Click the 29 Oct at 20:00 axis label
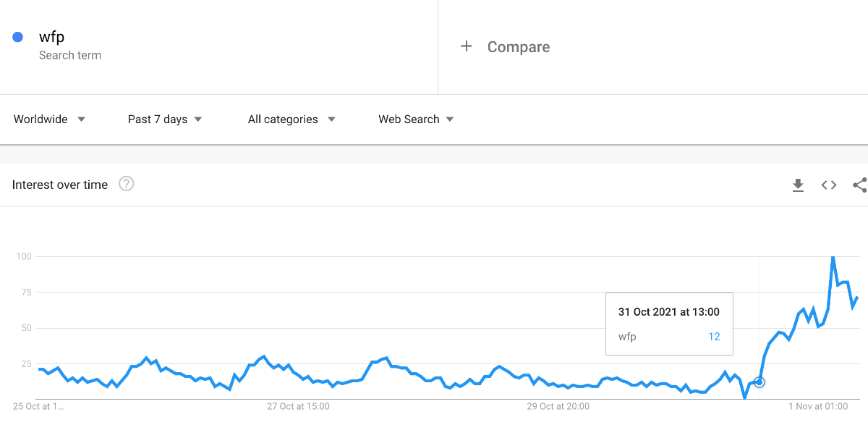The image size is (868, 438). (558, 407)
